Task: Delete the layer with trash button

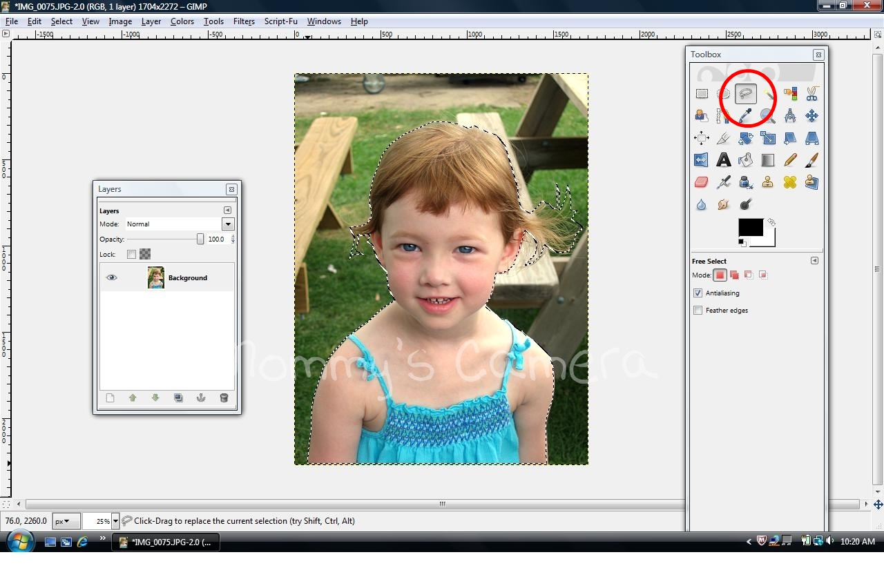Action: (x=224, y=398)
